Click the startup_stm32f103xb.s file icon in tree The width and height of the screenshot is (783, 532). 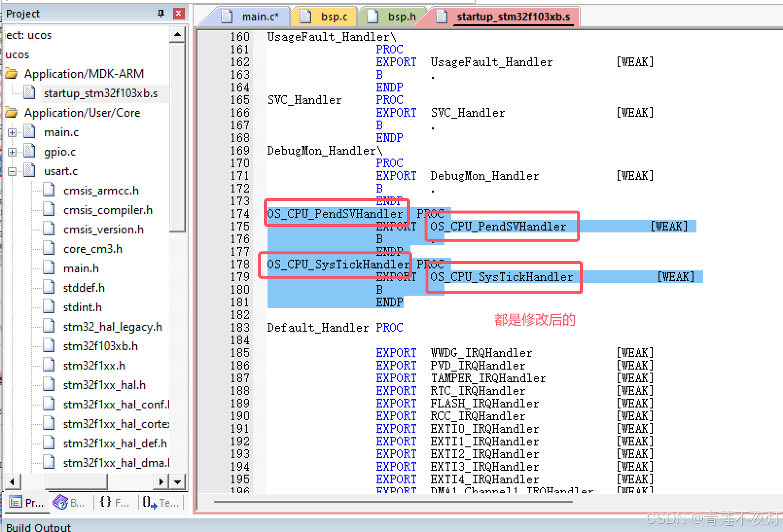pos(29,92)
